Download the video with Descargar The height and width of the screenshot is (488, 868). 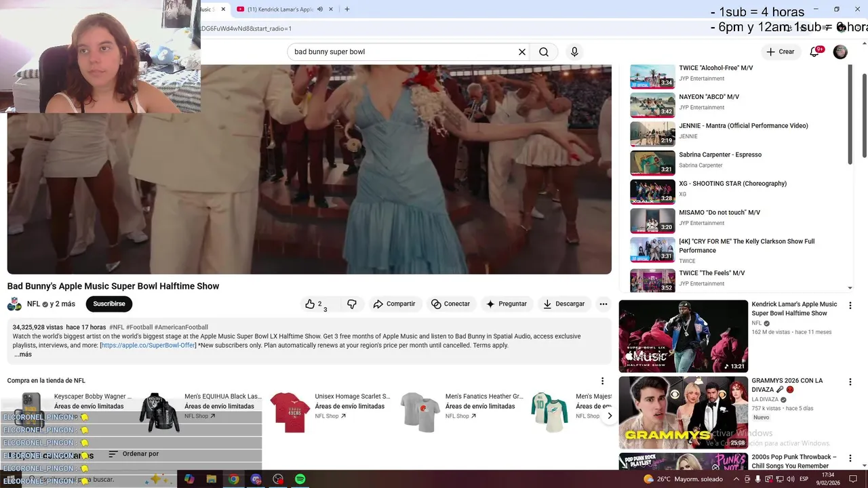[564, 304]
